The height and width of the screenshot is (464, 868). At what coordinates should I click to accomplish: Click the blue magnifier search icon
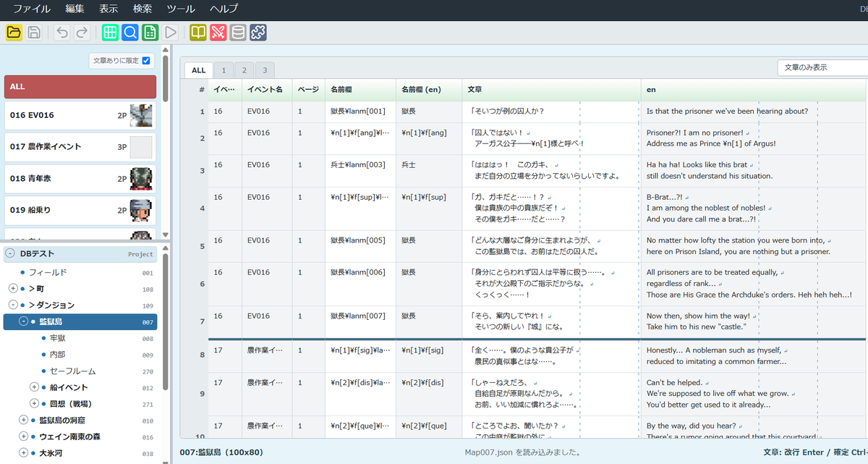[130, 32]
